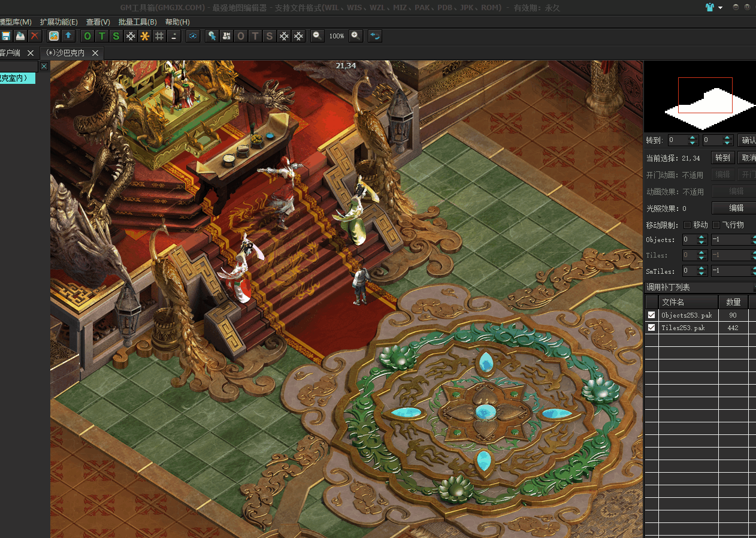
Task: Click the minimap preview with red rectangle
Action: click(x=700, y=96)
